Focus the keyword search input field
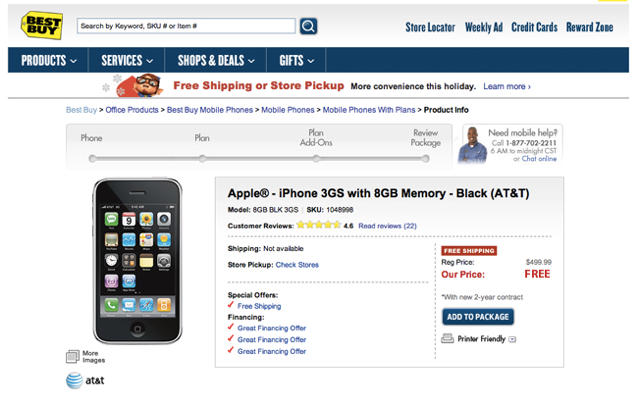This screenshot has height=405, width=640. 185,26
